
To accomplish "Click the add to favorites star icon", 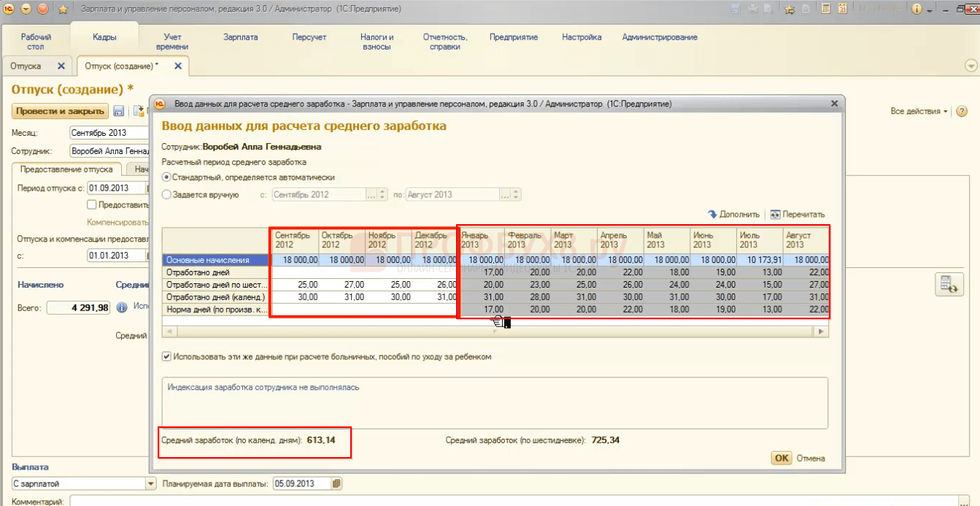I will [x=789, y=9].
